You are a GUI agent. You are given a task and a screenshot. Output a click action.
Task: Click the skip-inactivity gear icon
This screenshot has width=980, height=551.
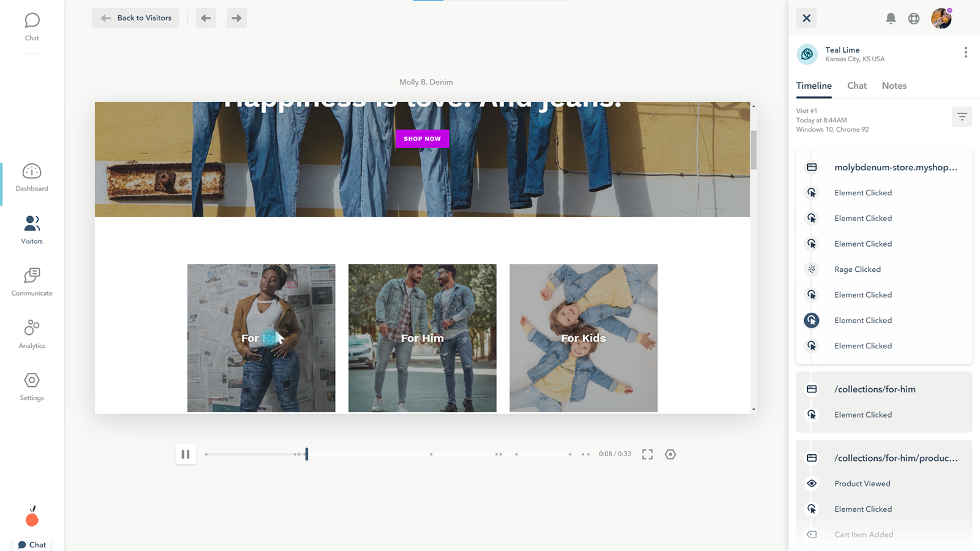tap(670, 454)
